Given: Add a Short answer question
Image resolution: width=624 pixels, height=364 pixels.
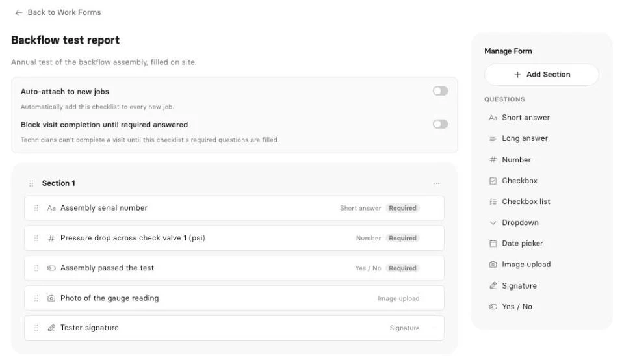Looking at the screenshot, I should (x=526, y=118).
